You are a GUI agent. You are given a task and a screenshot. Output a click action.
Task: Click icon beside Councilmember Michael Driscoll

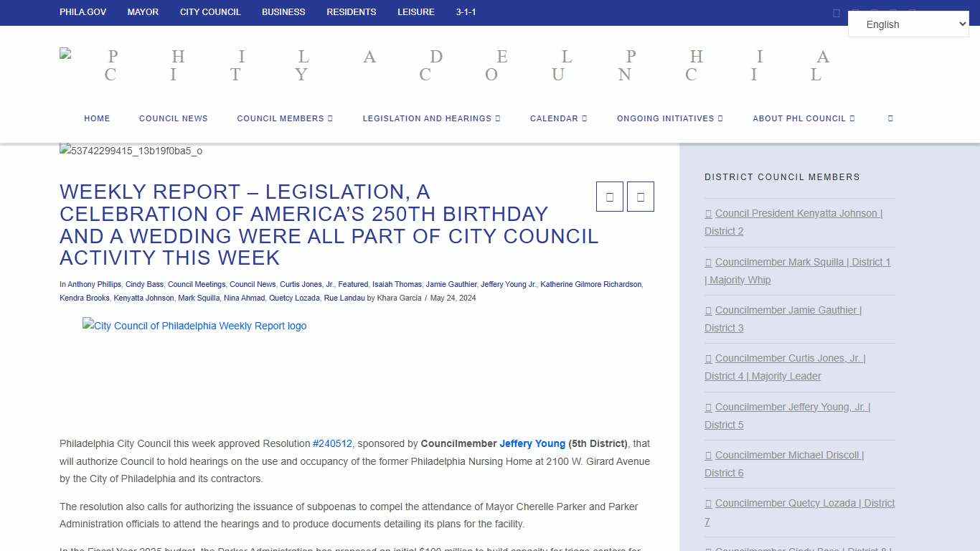point(708,455)
